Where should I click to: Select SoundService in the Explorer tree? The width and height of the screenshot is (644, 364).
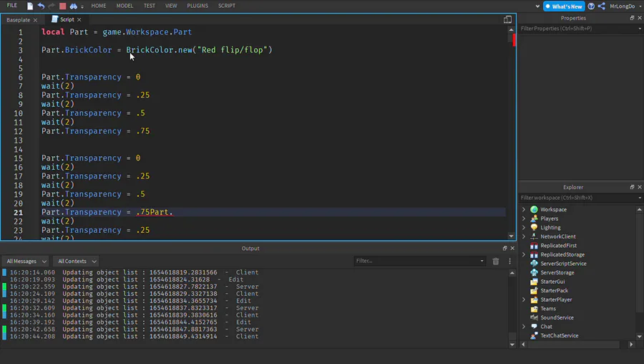(x=557, y=317)
